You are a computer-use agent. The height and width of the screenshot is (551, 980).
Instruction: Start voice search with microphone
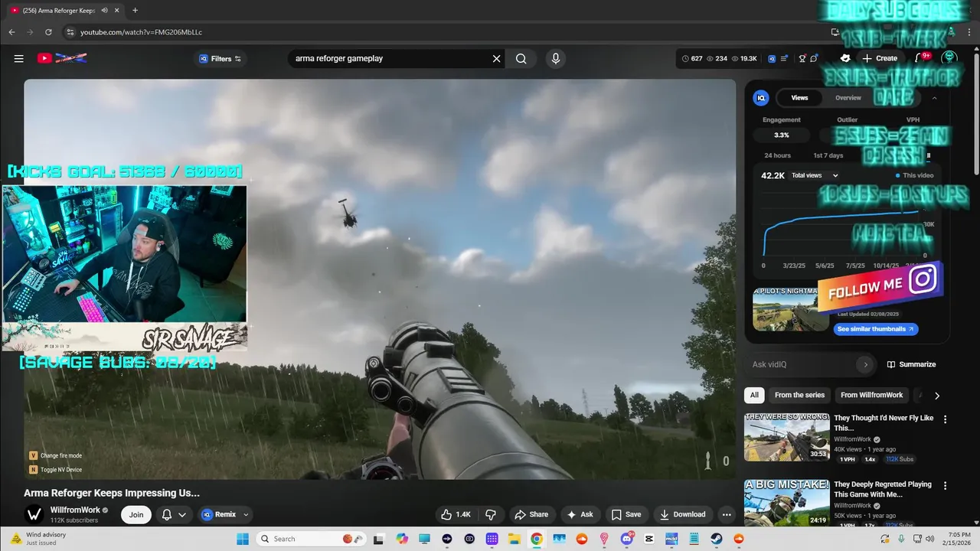tap(556, 58)
